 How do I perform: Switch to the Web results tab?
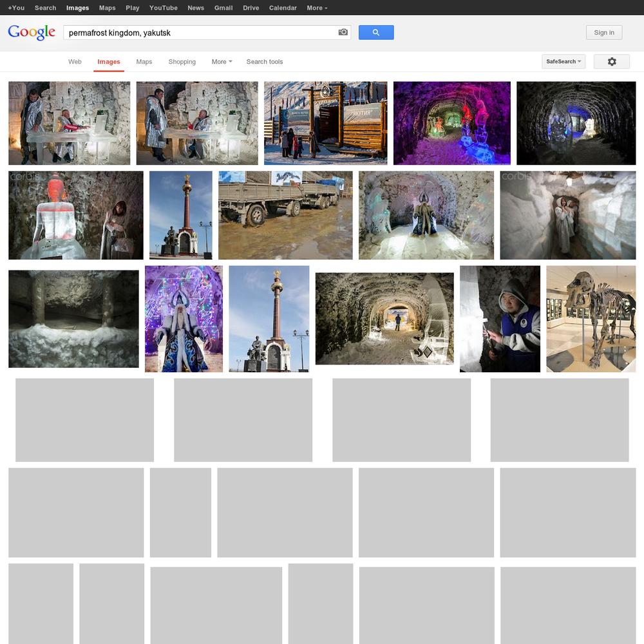pyautogui.click(x=75, y=62)
